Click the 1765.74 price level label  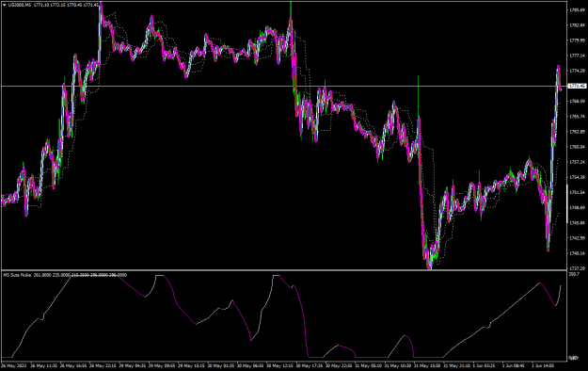[x=577, y=117]
